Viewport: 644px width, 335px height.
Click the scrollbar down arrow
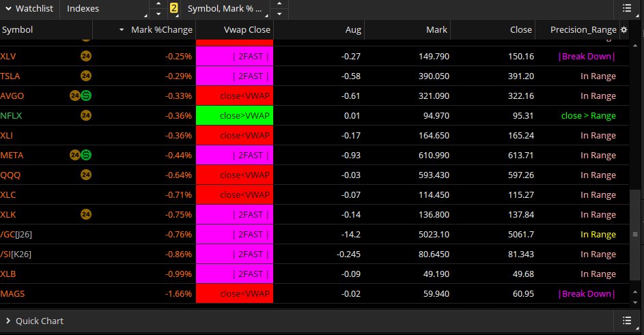click(x=635, y=302)
